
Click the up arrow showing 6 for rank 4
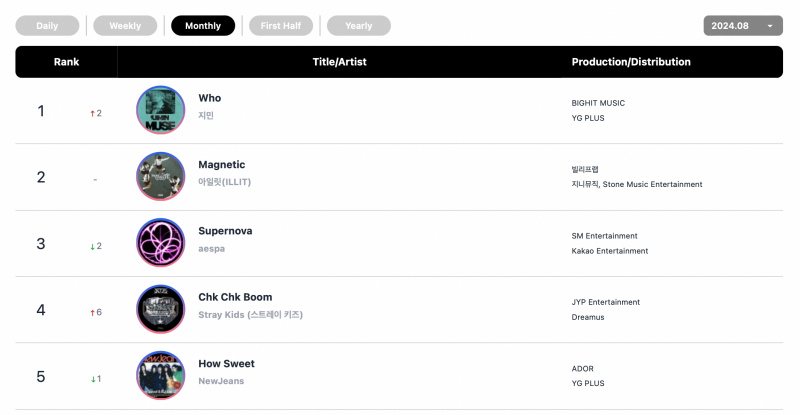(96, 312)
